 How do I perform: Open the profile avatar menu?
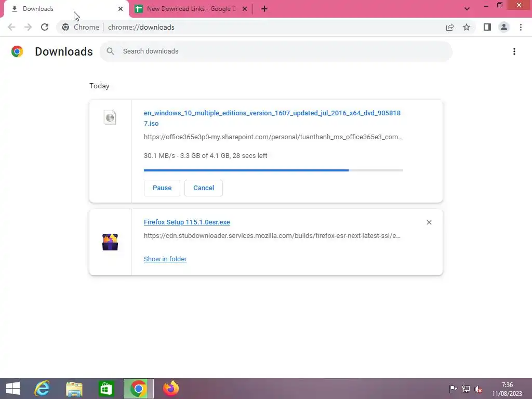[x=504, y=27]
